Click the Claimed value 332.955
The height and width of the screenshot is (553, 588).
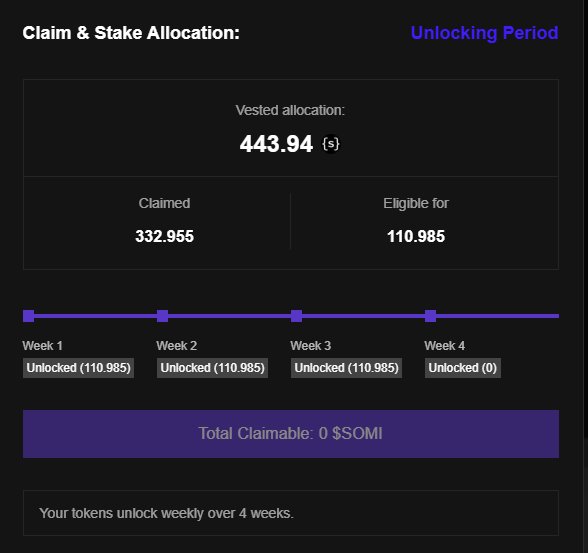click(164, 237)
